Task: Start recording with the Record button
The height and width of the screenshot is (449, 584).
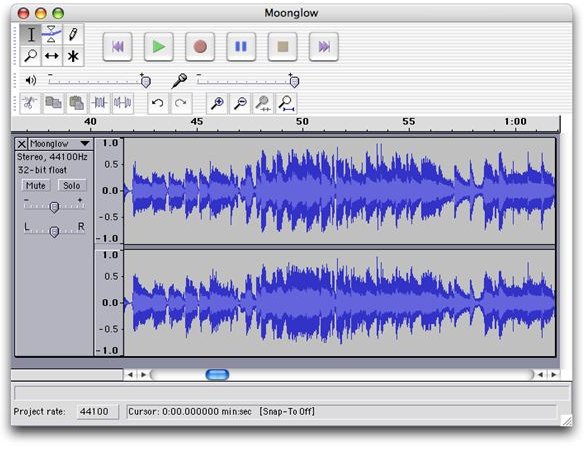Action: point(200,47)
